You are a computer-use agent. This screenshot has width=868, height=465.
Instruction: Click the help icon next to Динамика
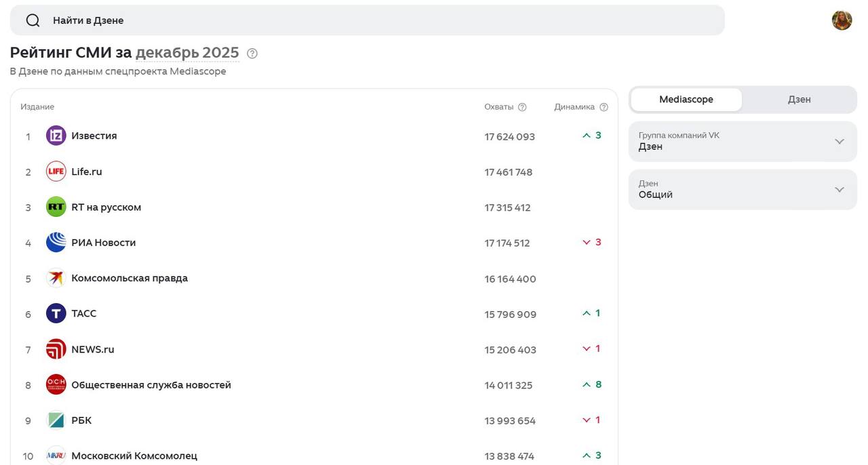tap(604, 107)
